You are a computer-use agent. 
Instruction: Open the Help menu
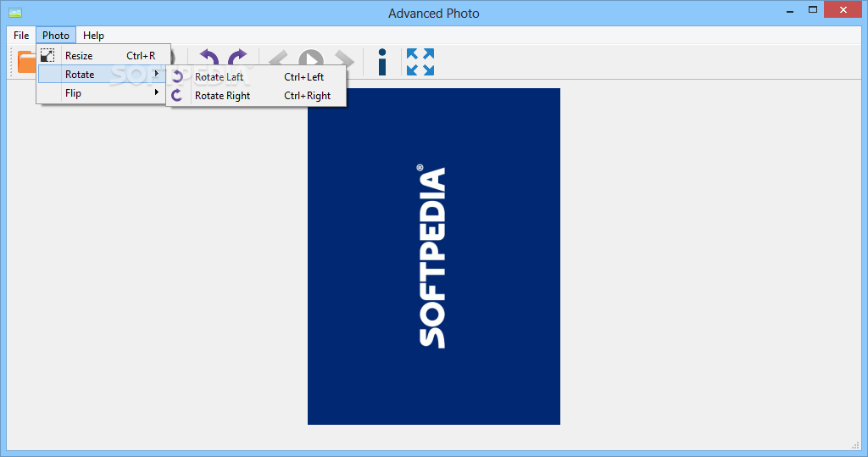click(x=93, y=36)
